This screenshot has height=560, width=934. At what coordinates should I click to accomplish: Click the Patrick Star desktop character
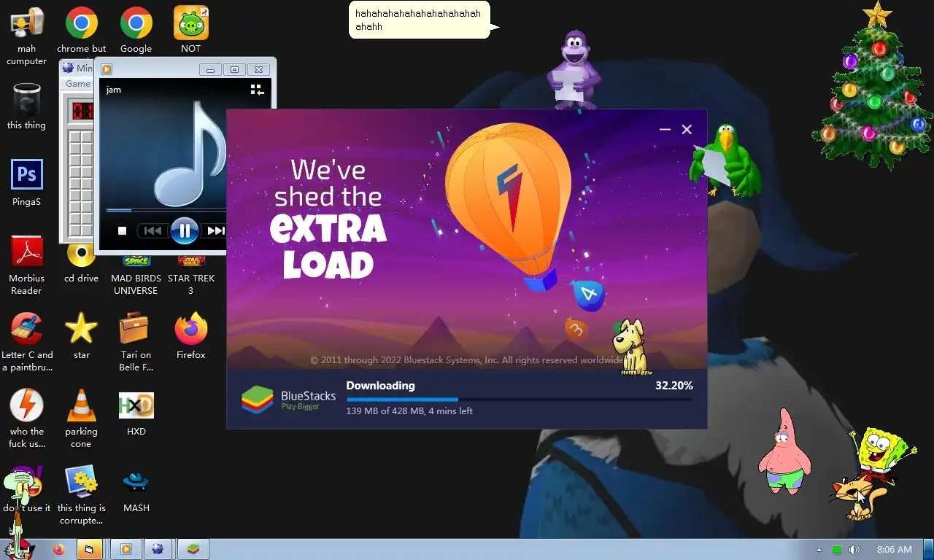tap(784, 451)
